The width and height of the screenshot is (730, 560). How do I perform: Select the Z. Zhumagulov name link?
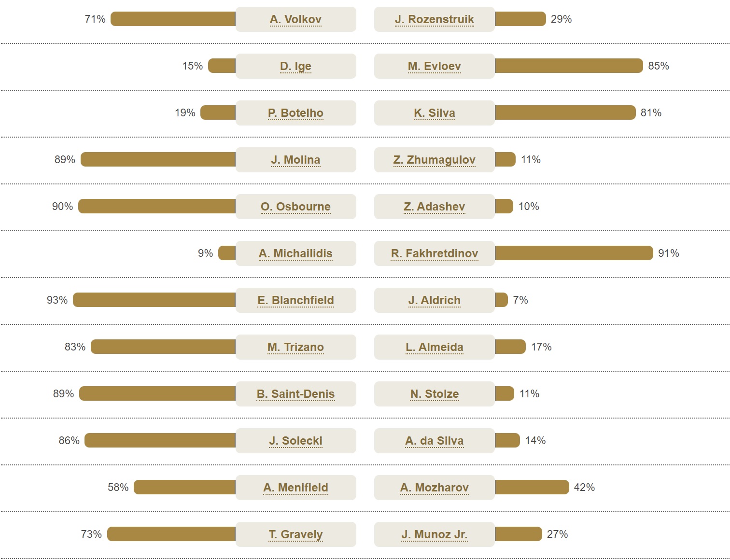434,160
